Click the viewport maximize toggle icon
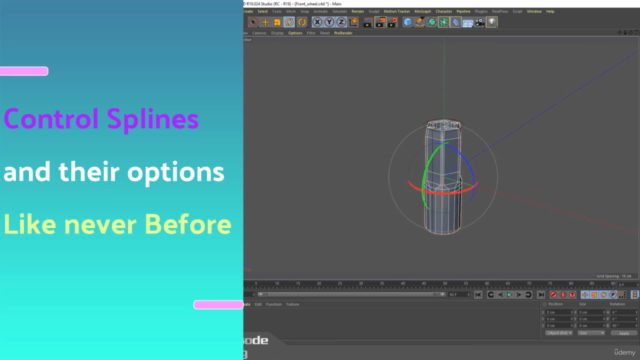This screenshot has width=640, height=360. click(636, 33)
